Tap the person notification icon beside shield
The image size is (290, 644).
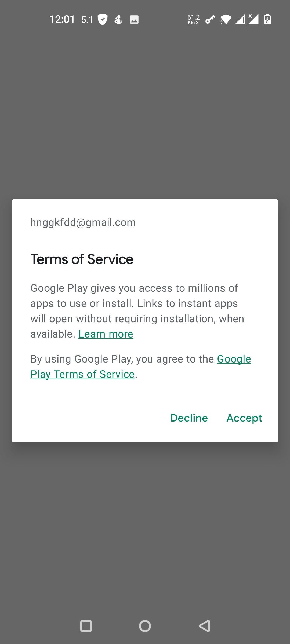[118, 20]
